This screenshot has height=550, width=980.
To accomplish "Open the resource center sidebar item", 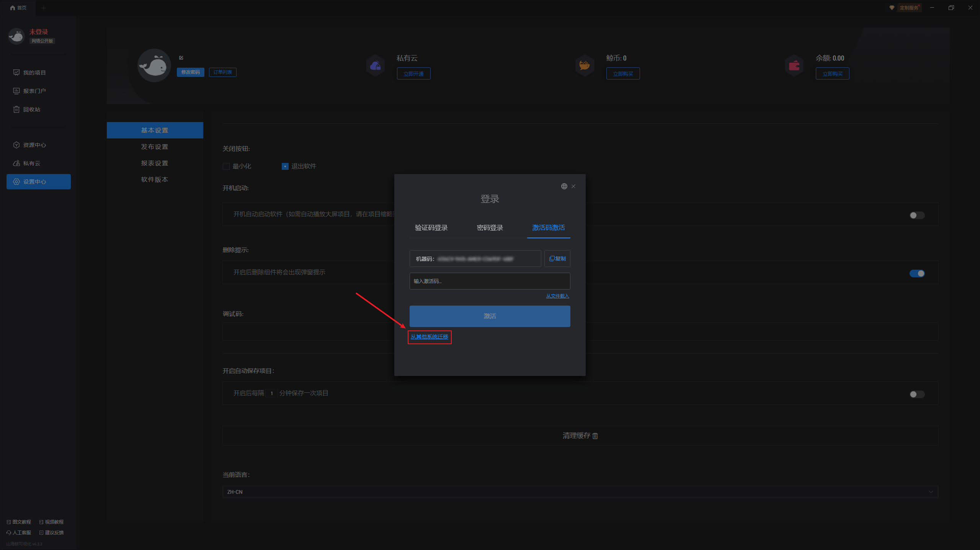I will tap(34, 145).
